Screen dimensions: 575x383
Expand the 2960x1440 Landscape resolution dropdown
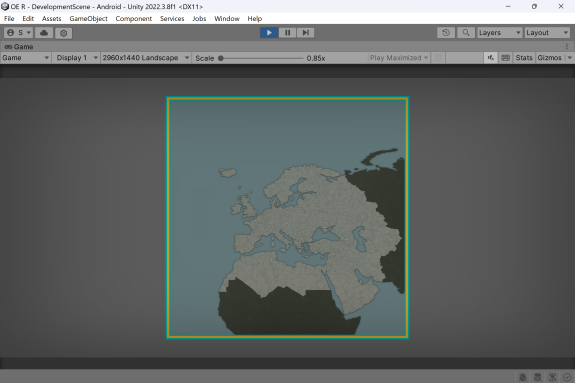coord(146,58)
